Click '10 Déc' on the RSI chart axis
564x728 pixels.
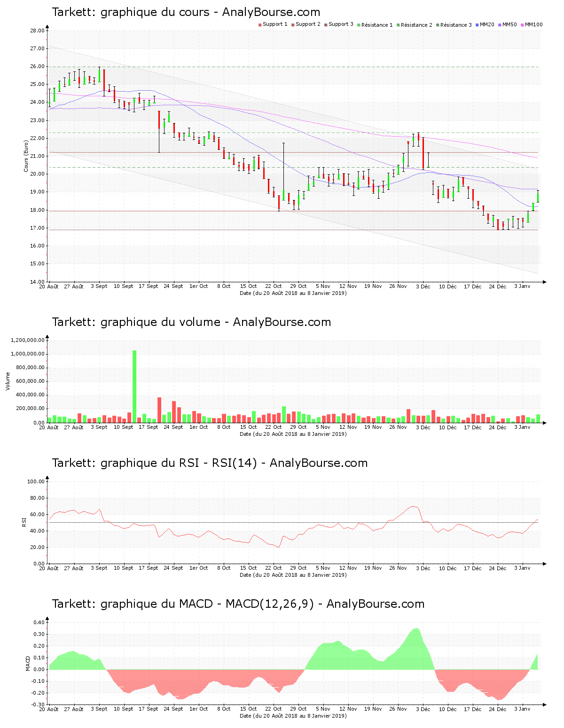click(x=448, y=568)
